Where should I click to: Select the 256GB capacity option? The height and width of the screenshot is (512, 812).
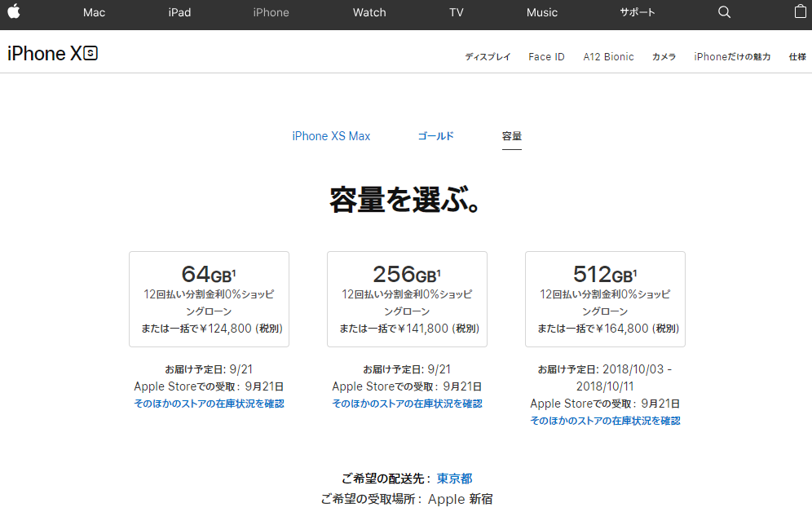[x=407, y=299]
